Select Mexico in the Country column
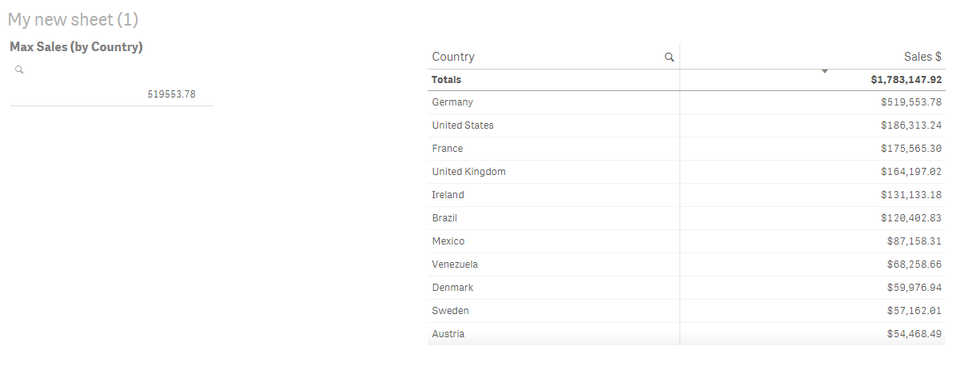Image resolution: width=980 pixels, height=382 pixels. [x=448, y=241]
